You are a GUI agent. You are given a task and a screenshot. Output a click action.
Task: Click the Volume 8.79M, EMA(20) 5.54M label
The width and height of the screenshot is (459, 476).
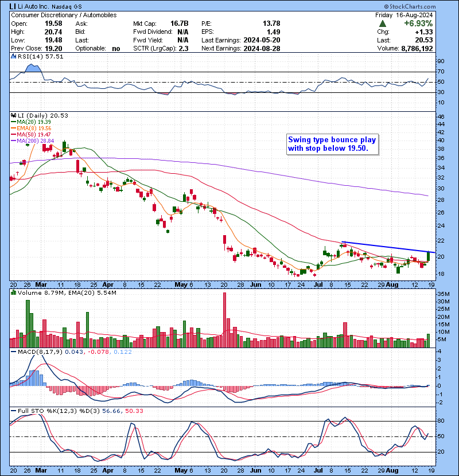(67, 292)
